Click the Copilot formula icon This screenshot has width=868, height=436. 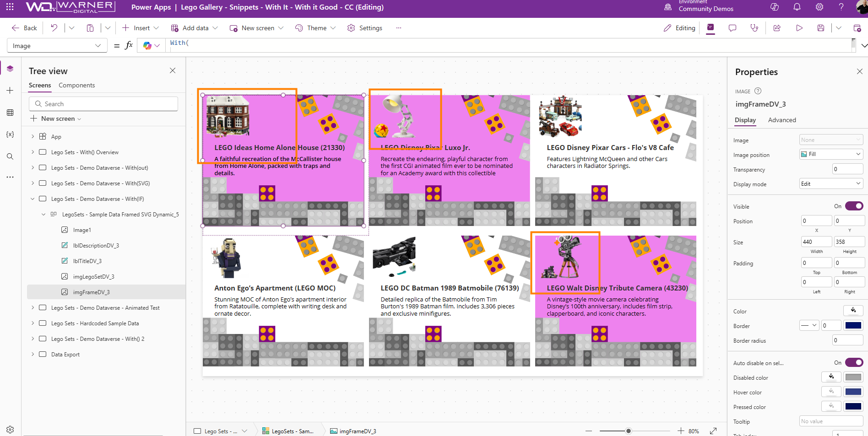pos(147,46)
